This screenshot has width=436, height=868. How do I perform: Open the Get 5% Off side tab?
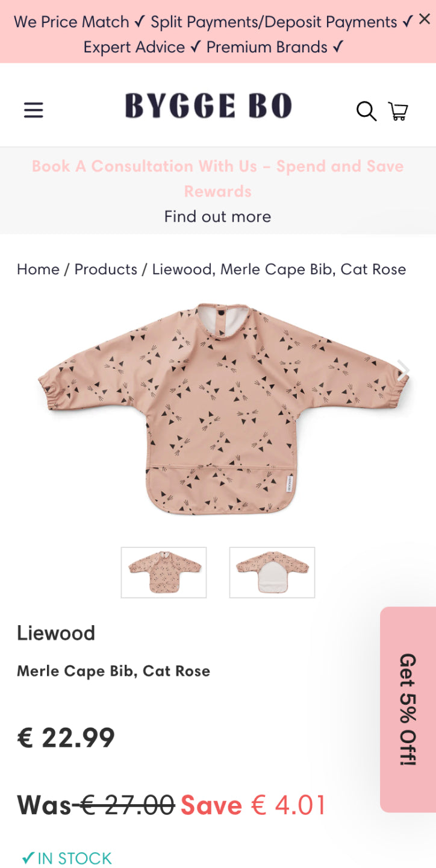click(408, 709)
